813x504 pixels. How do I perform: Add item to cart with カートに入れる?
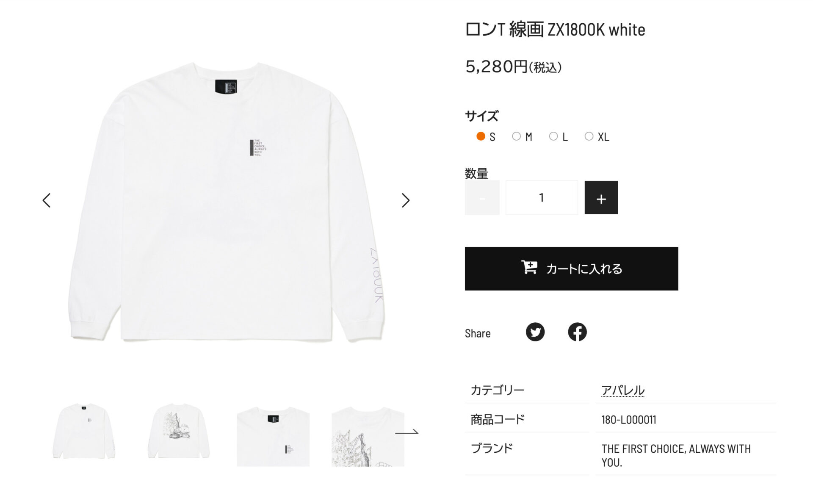click(x=571, y=269)
